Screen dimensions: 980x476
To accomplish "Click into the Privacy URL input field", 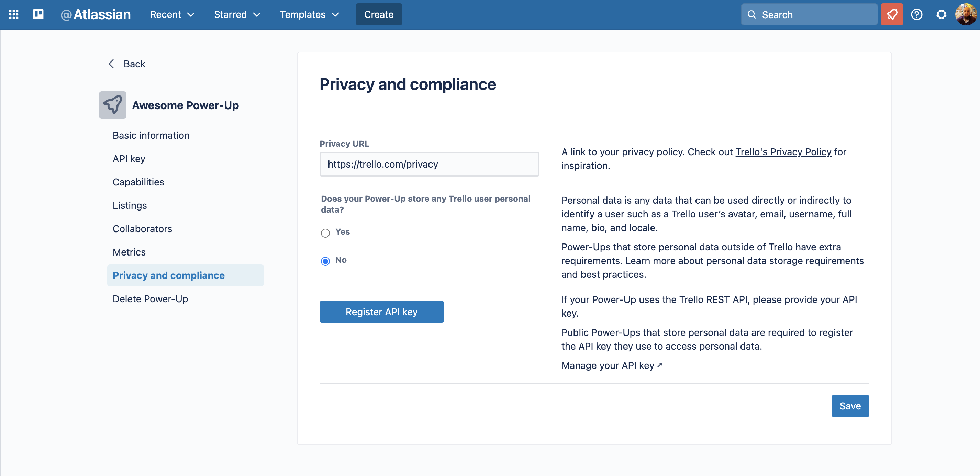I will [429, 164].
